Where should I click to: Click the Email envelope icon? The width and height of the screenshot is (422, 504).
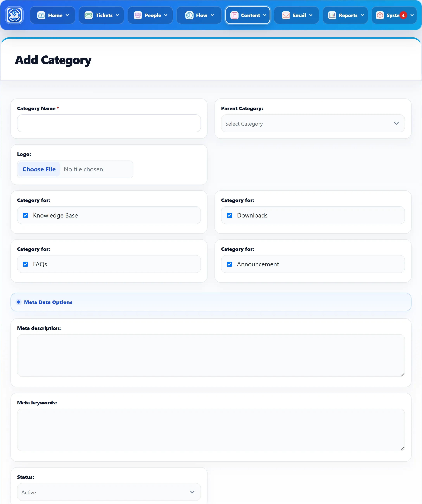pyautogui.click(x=286, y=15)
